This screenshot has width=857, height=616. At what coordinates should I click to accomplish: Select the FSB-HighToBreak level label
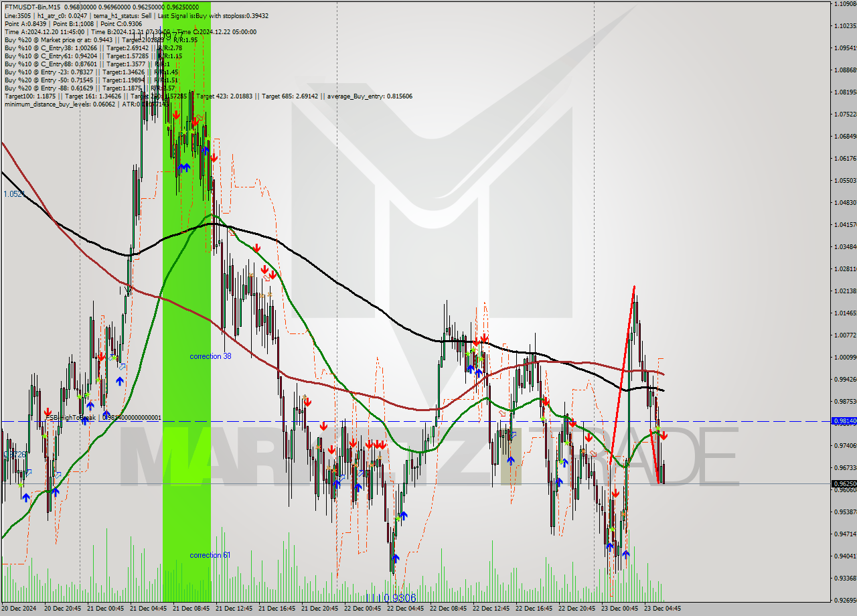(103, 418)
